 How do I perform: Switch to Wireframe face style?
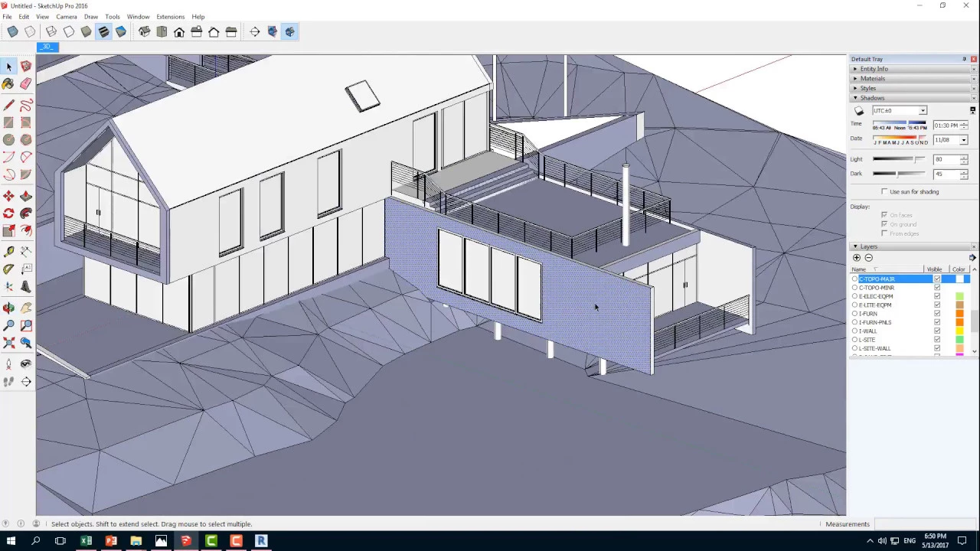51,31
